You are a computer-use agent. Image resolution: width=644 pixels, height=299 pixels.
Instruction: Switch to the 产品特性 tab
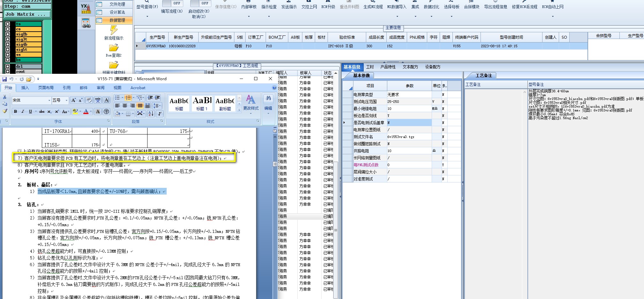388,67
